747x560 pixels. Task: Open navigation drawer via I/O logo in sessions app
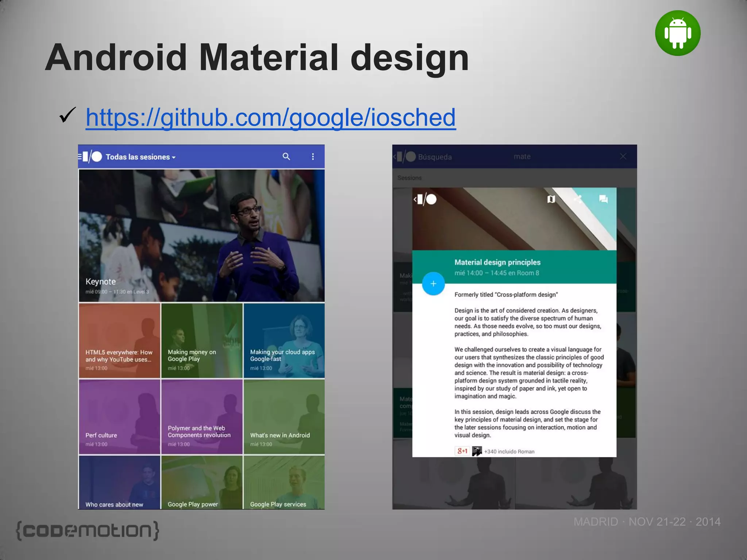[x=90, y=157]
